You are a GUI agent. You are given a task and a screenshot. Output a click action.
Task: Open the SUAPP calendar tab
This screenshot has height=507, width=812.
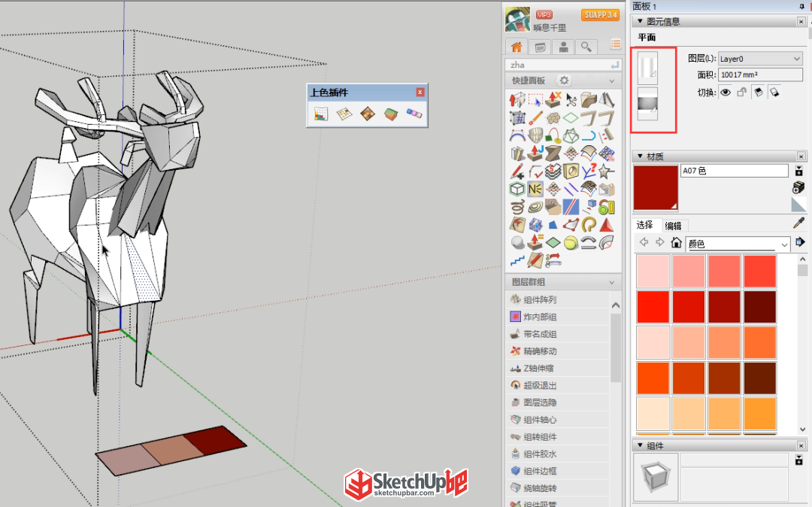(x=540, y=47)
